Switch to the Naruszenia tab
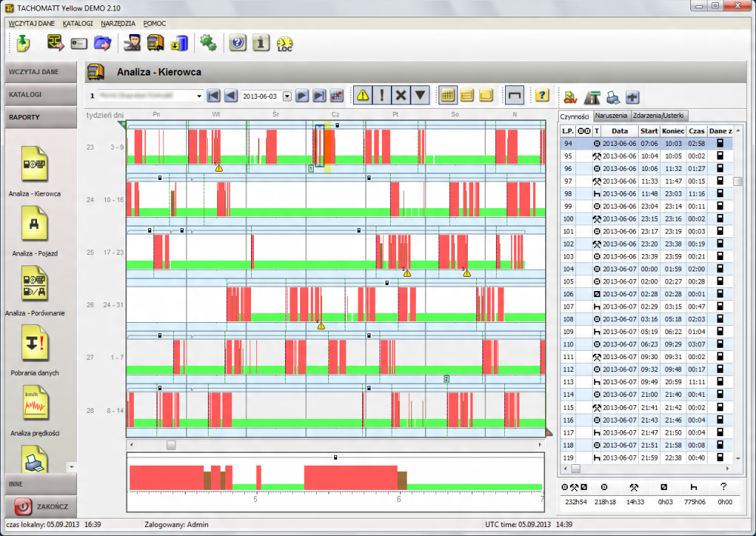The height and width of the screenshot is (536, 756). tap(610, 116)
